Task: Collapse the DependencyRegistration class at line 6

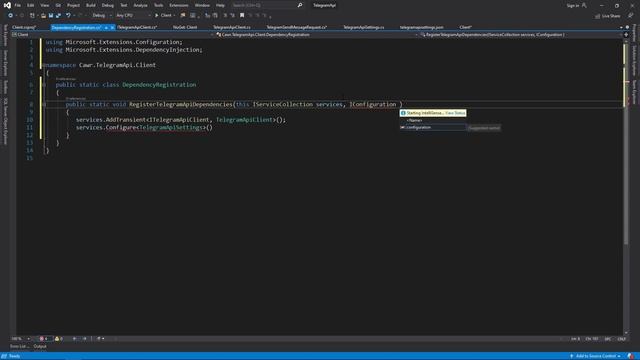Action: [44, 85]
